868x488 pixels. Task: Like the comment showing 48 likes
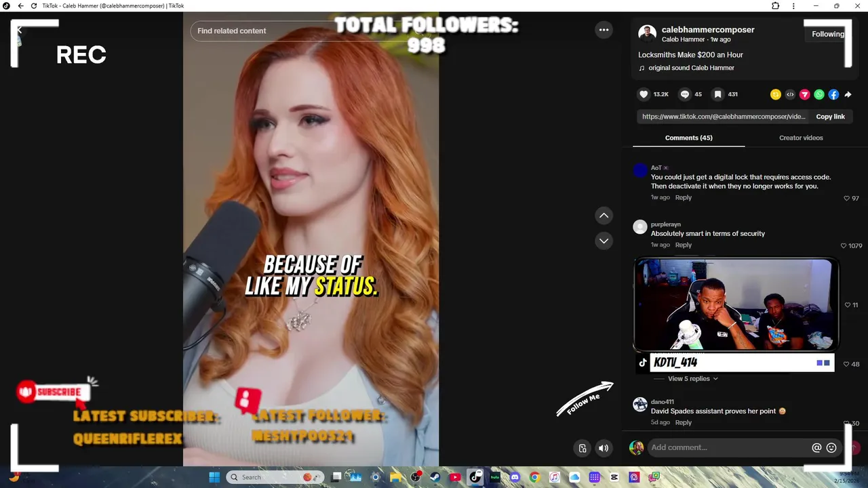tap(846, 364)
